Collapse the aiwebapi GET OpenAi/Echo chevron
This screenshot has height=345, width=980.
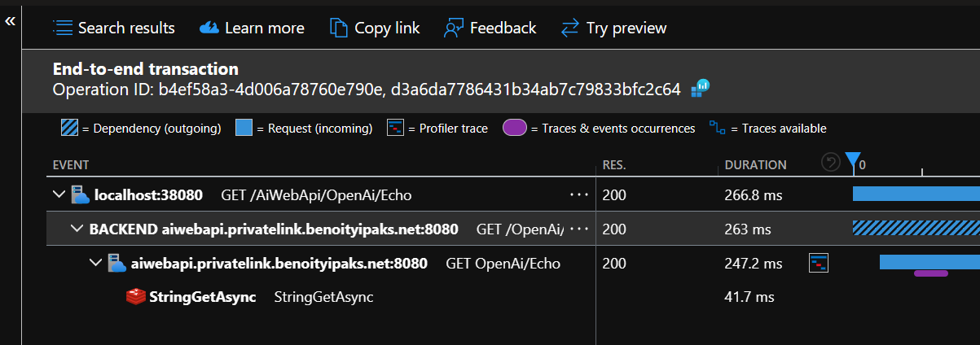[x=94, y=264]
